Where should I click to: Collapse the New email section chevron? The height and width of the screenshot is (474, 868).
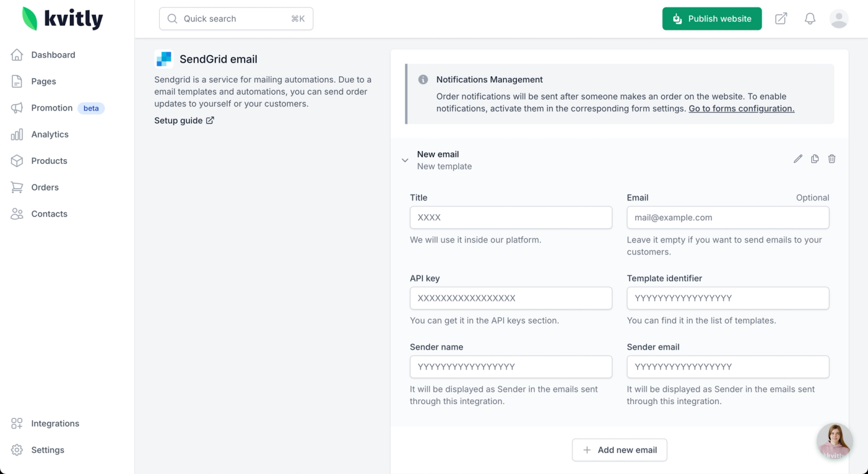405,160
